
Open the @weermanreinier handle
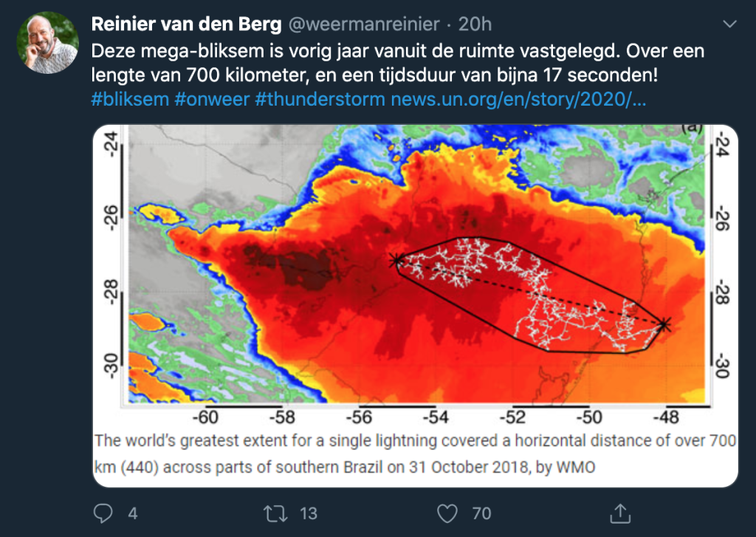pos(364,24)
